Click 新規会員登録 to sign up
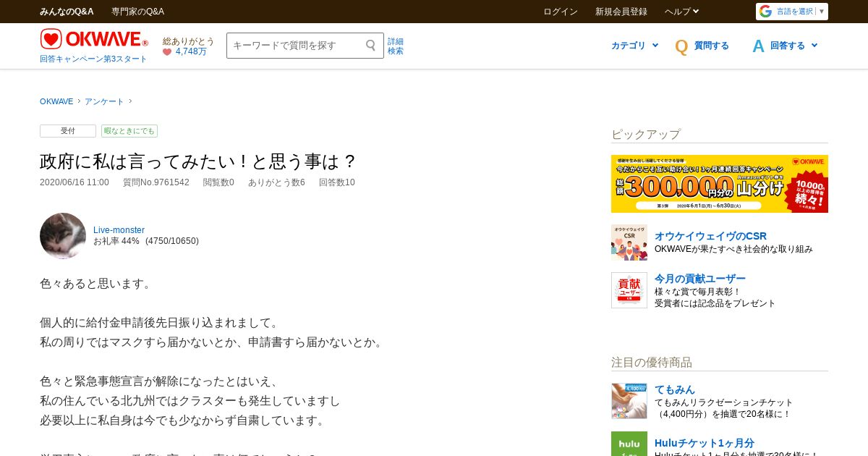 tap(621, 12)
